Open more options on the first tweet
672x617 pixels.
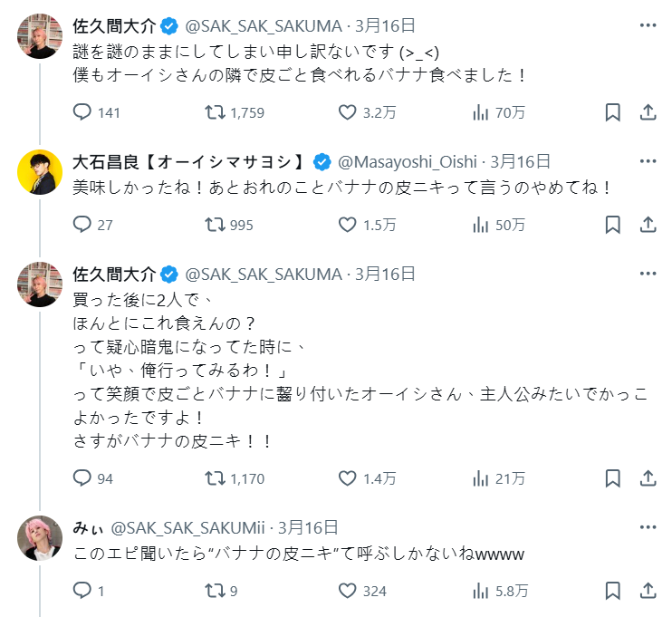(648, 24)
